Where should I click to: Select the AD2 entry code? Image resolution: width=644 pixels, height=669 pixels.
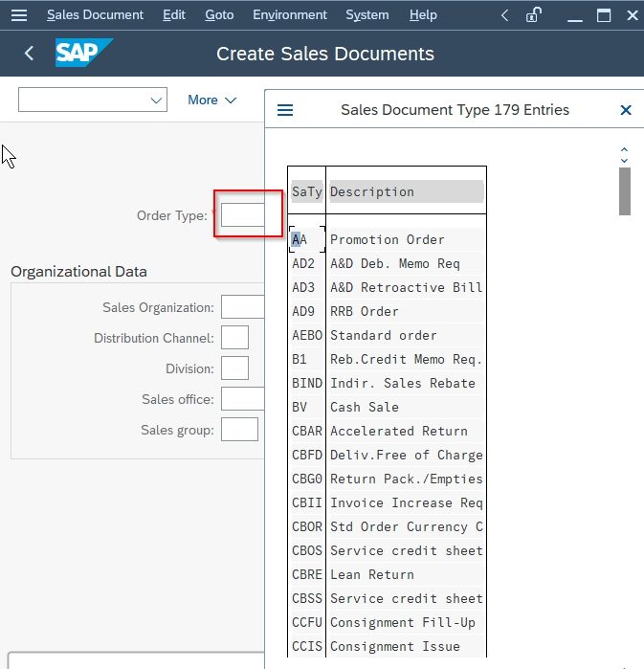(303, 263)
